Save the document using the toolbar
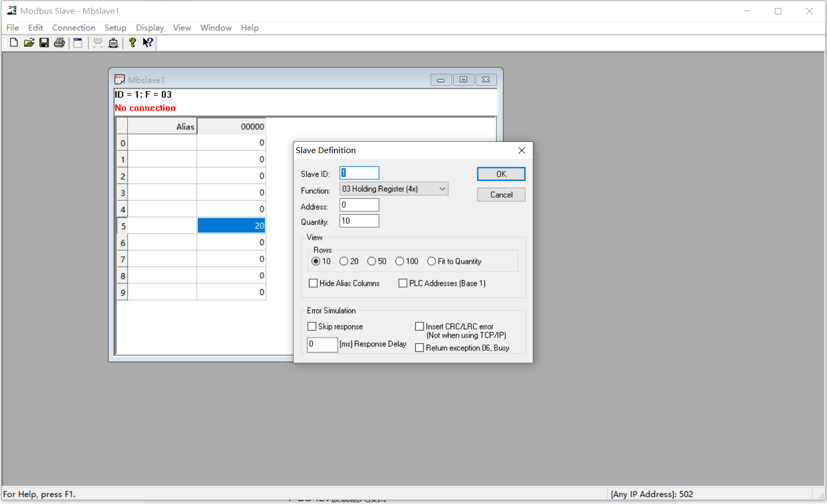Viewport: 827px width, 504px height. click(x=44, y=43)
